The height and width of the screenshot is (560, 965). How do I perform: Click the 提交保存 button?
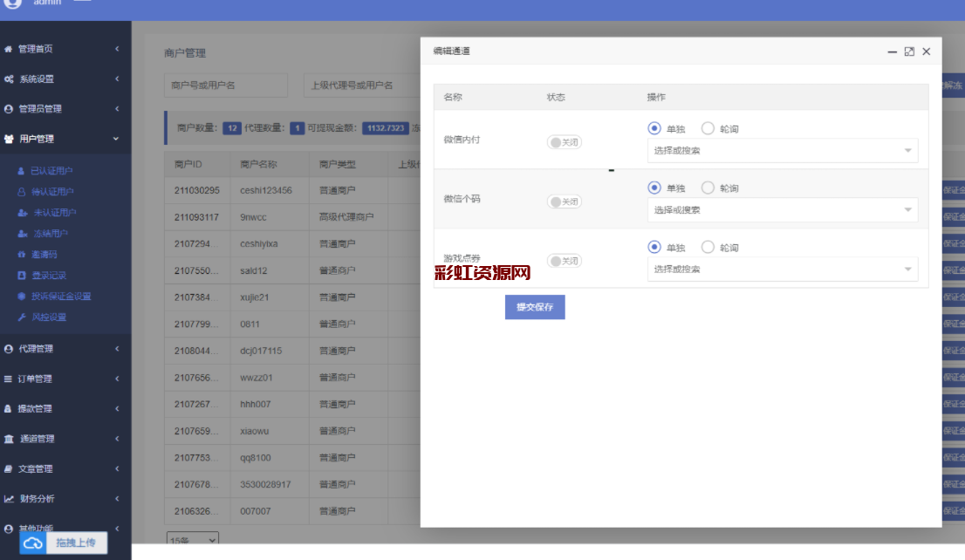coord(535,307)
